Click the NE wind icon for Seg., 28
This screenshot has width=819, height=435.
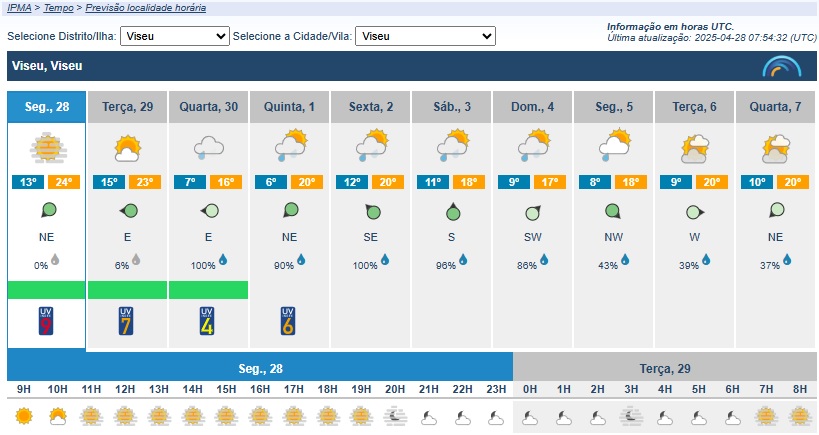coord(48,210)
